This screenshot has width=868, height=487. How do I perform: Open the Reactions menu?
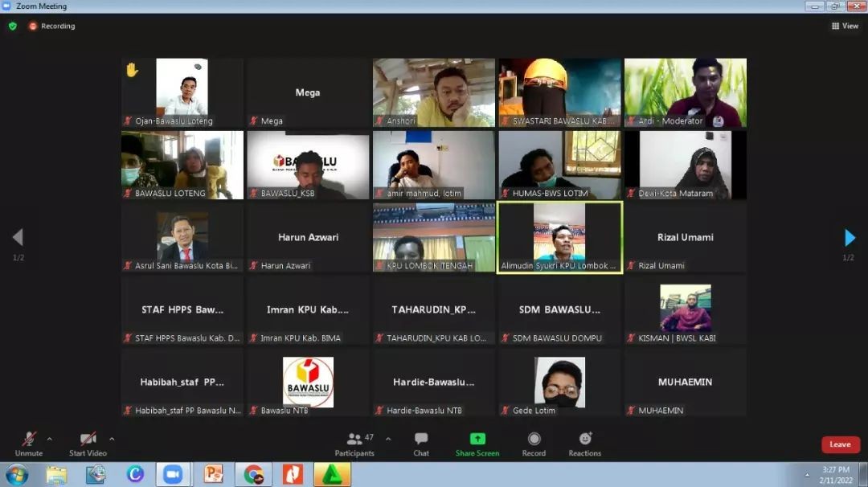[x=584, y=441]
